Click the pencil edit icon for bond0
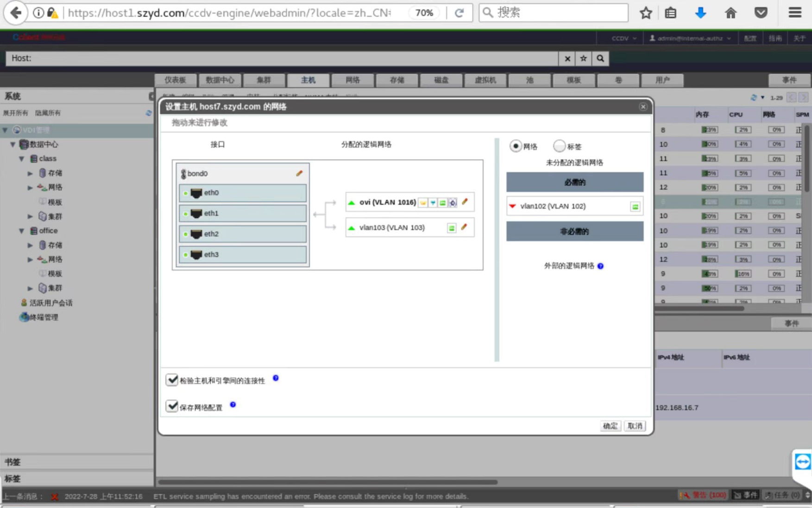 [x=299, y=173]
